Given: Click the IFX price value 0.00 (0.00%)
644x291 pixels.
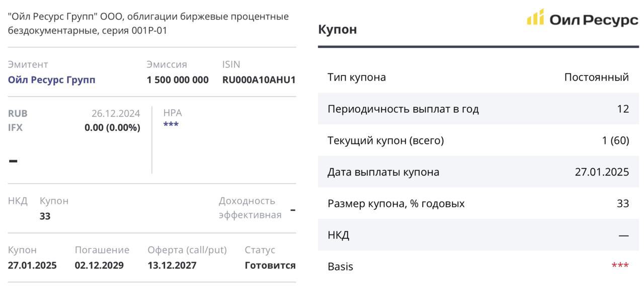Looking at the screenshot, I should click(x=112, y=127).
